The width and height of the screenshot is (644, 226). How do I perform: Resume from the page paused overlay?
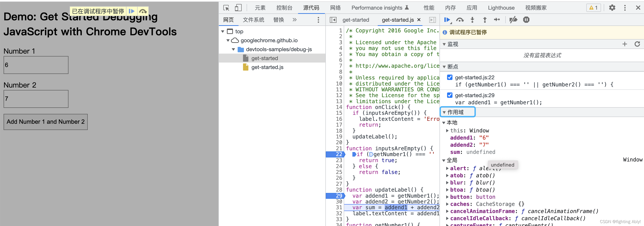tap(131, 11)
